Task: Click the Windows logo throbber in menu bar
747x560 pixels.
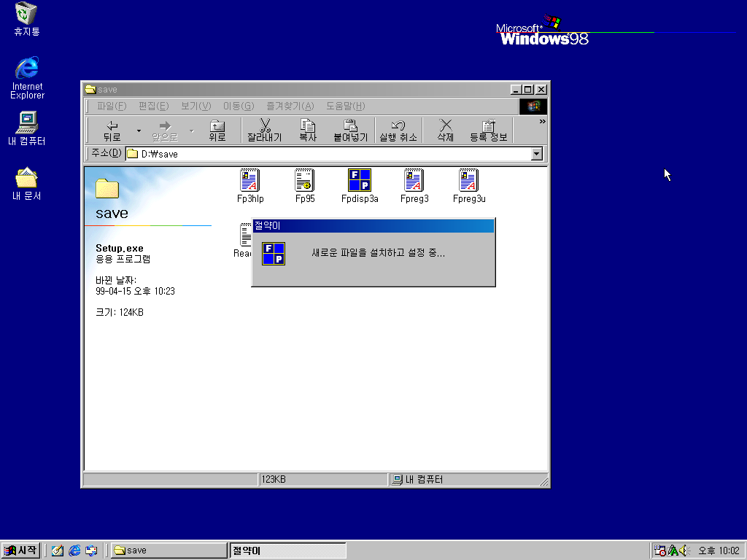Action: coord(533,106)
